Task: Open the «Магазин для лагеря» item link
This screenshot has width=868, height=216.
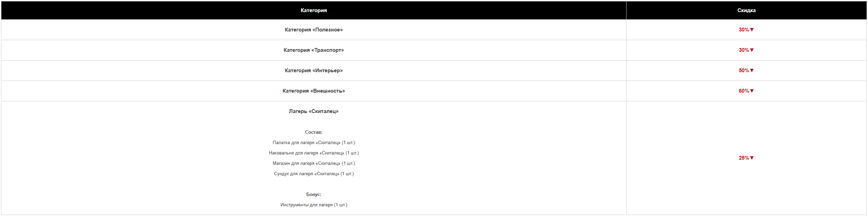Action: [x=313, y=163]
